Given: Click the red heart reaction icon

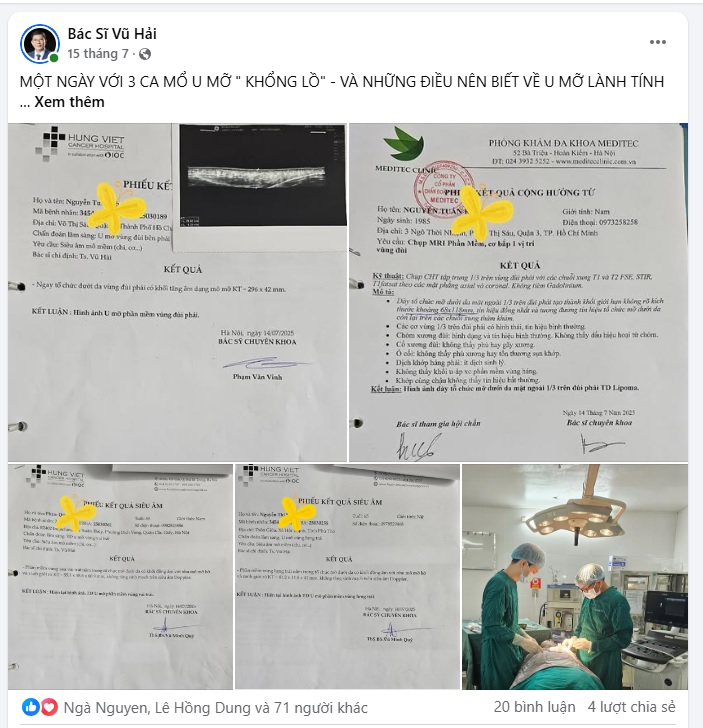Looking at the screenshot, I should [x=49, y=707].
